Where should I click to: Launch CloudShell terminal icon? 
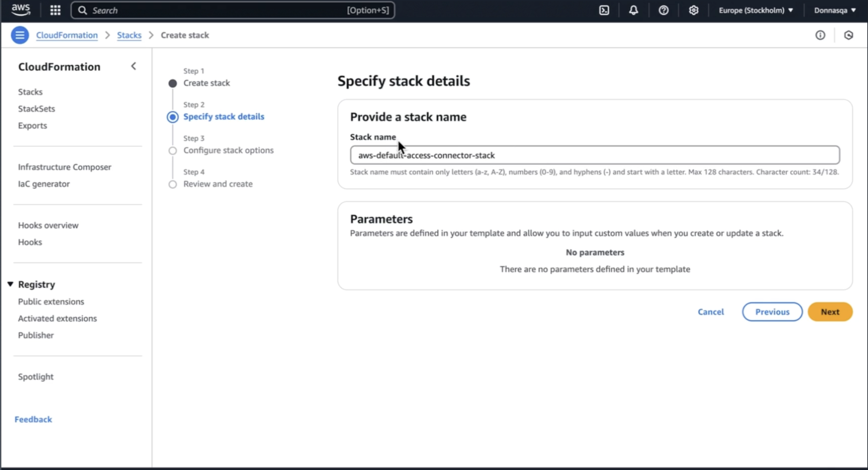(604, 10)
